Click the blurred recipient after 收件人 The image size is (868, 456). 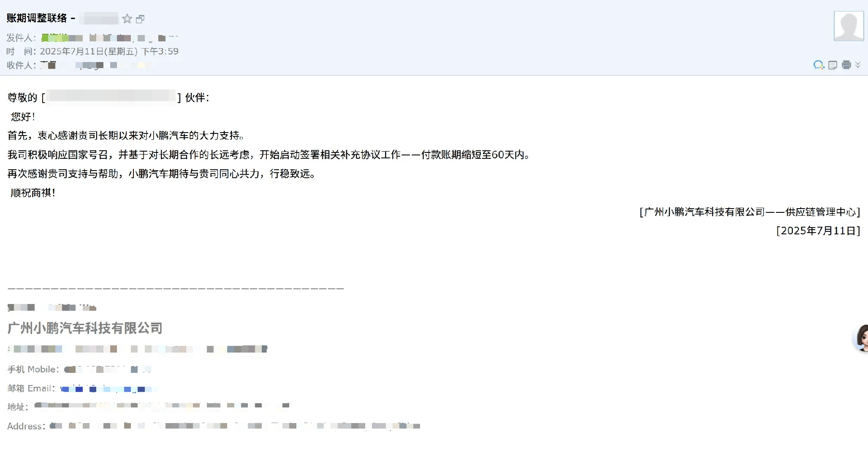98,65
